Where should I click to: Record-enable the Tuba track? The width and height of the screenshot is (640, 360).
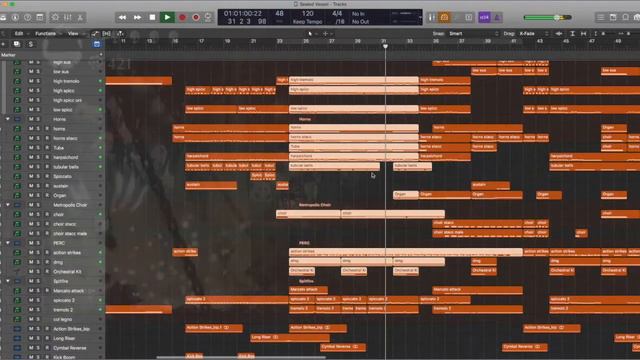pyautogui.click(x=47, y=147)
